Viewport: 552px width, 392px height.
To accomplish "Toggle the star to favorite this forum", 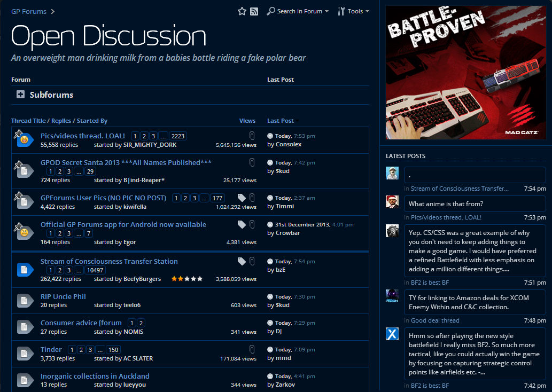I will [242, 11].
